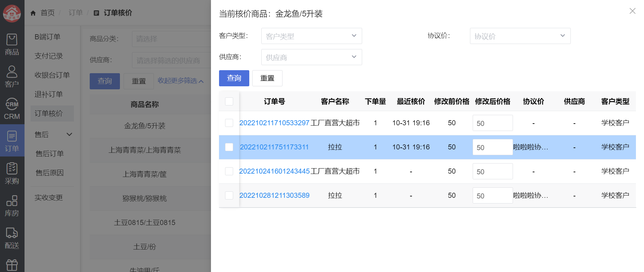
Task: Select the 上海青青菜/上海青青菜 product row
Action: [x=150, y=150]
